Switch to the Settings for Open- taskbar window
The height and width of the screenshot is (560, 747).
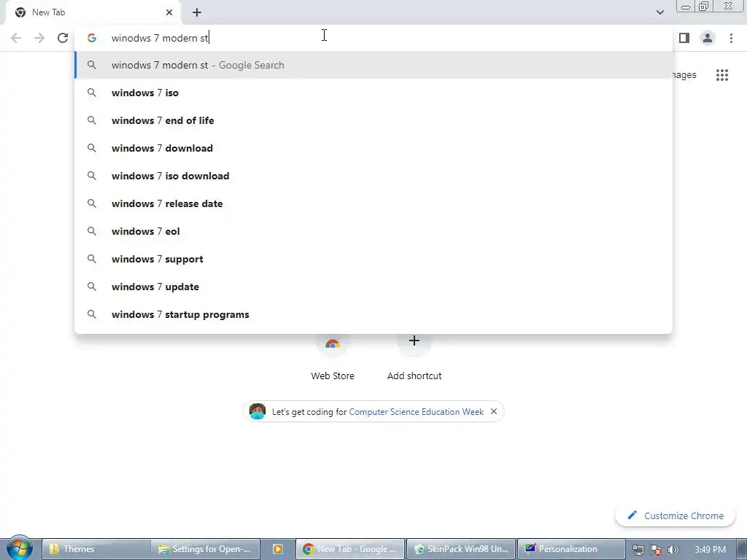206,549
